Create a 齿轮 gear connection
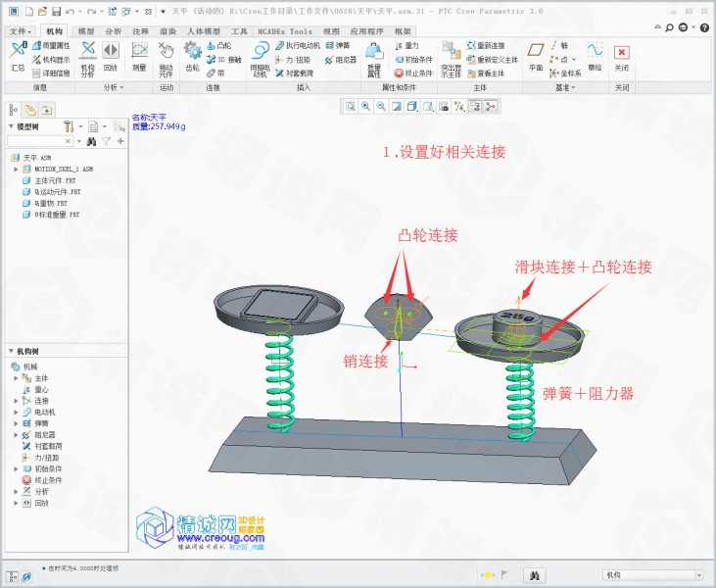716x588 pixels. tap(193, 57)
